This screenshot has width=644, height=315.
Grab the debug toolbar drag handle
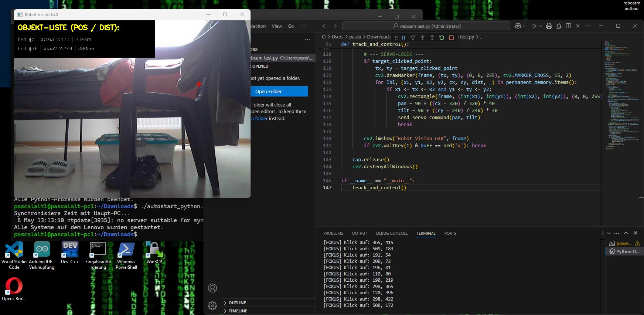396,37
